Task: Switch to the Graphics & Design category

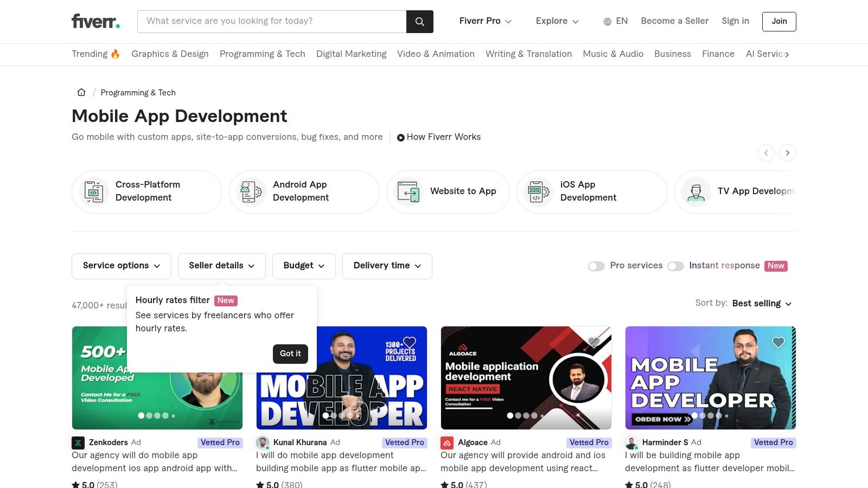Action: click(170, 54)
